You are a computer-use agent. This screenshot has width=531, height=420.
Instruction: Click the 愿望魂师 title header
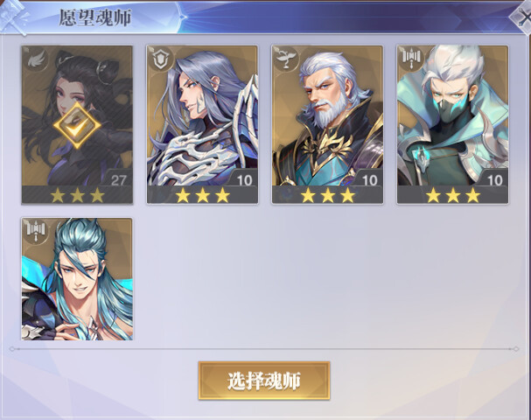click(x=95, y=17)
